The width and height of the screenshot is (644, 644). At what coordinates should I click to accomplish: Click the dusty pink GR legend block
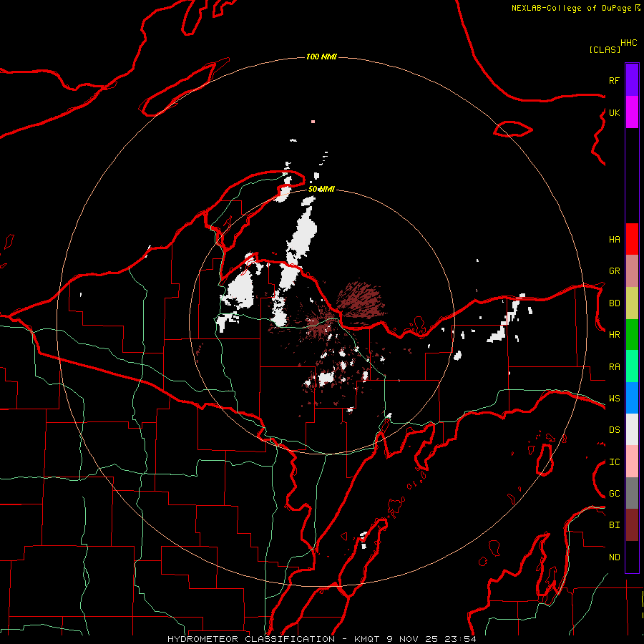point(632,271)
